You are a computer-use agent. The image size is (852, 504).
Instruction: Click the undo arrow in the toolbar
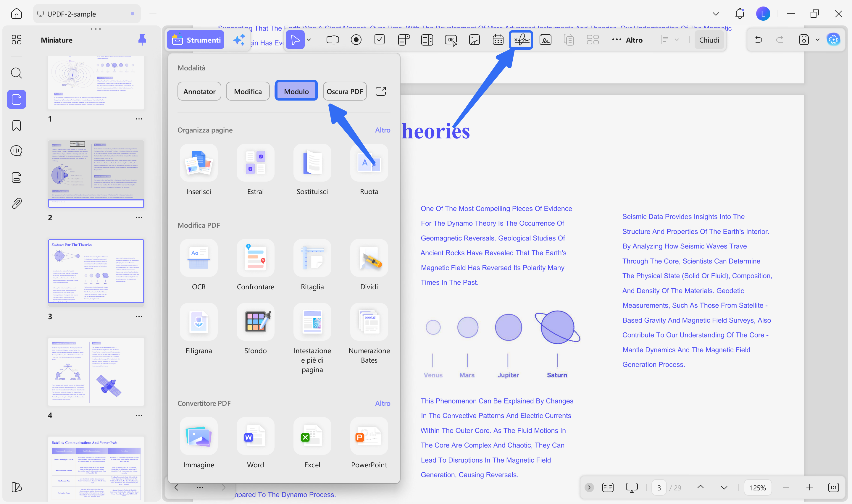point(758,40)
